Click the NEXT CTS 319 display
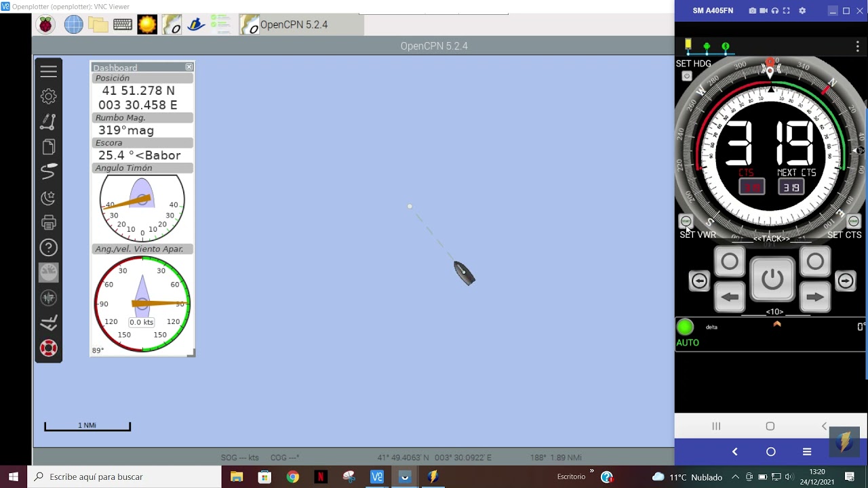This screenshot has height=488, width=868. pos(792,187)
